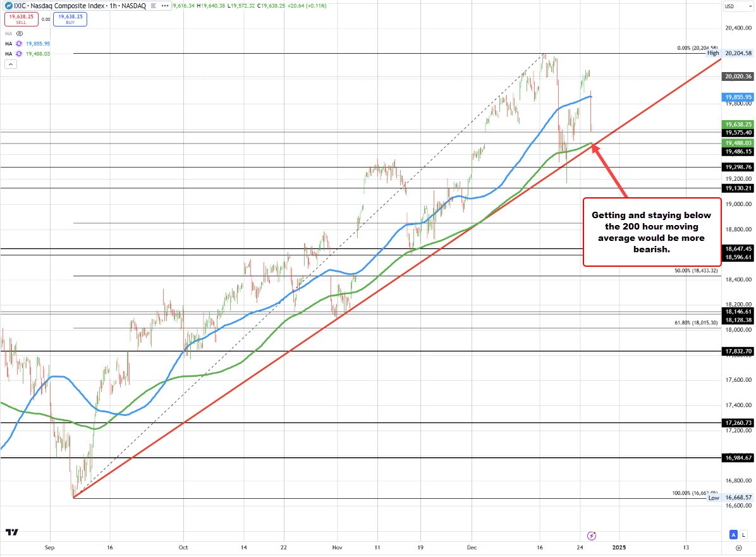Enable auto scale with the A button
The image size is (756, 557).
733,534
